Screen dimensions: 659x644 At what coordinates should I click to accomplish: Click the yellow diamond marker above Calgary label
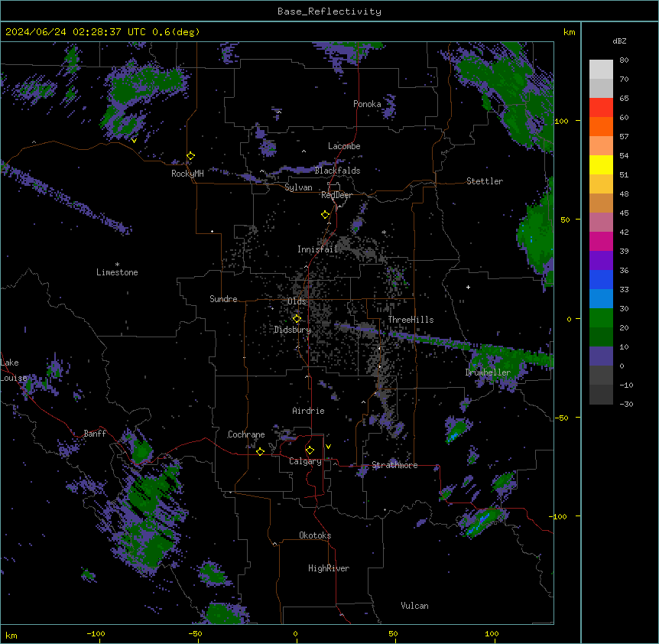coord(310,450)
